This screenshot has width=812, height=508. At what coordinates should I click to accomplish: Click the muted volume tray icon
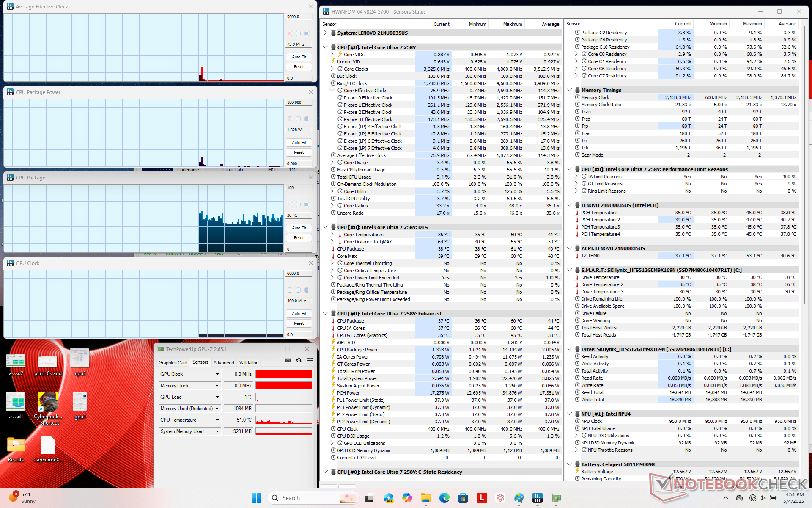(x=763, y=498)
